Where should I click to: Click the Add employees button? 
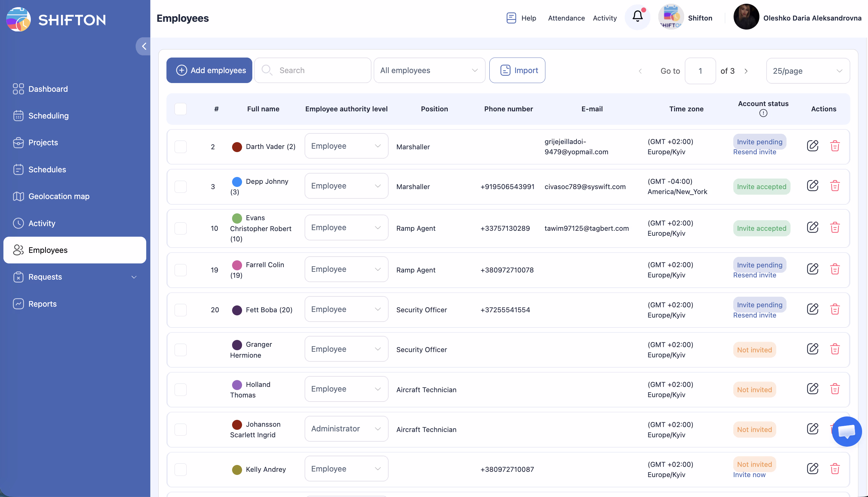click(209, 70)
